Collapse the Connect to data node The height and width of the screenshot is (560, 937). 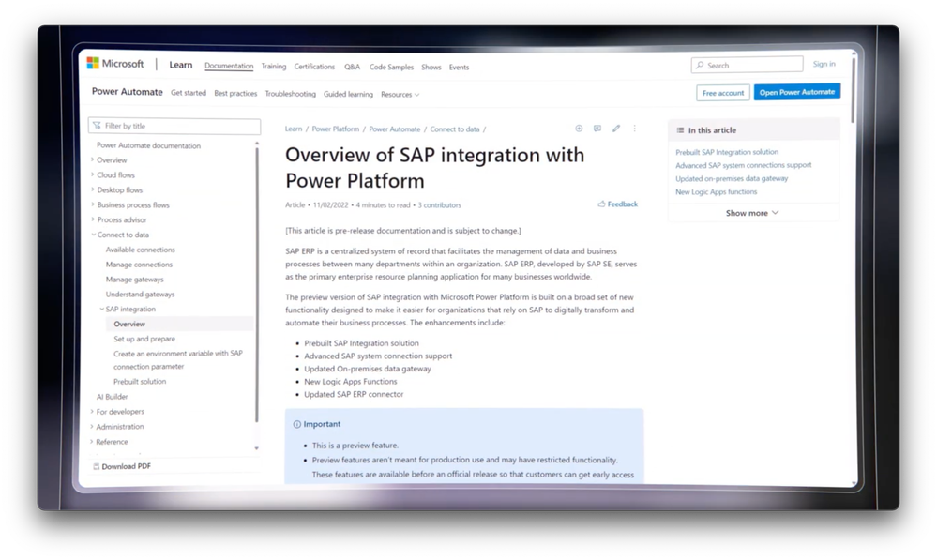pyautogui.click(x=93, y=235)
